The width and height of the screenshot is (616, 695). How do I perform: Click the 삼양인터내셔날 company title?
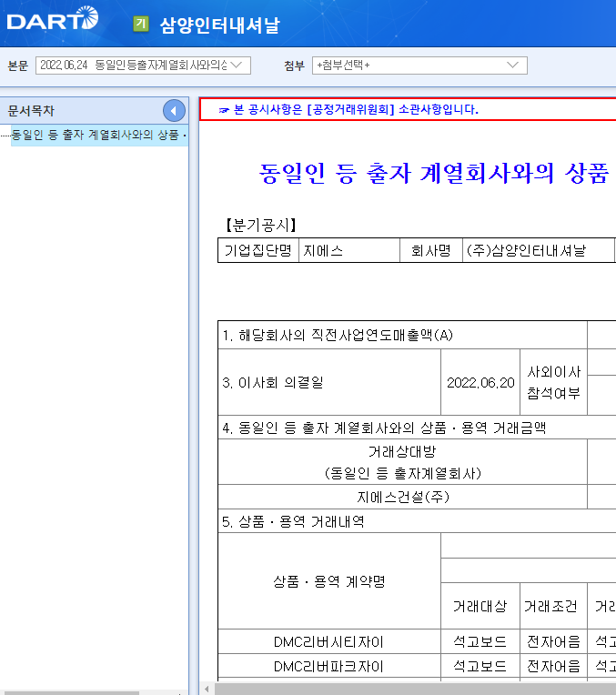[x=219, y=25]
